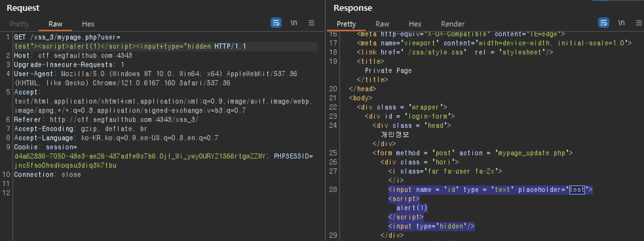
Task: Toggle word wrap icon in Response panel
Action: [604, 23]
